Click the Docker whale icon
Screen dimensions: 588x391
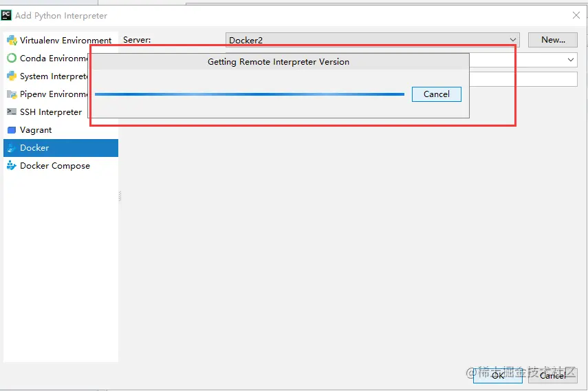tap(12, 148)
